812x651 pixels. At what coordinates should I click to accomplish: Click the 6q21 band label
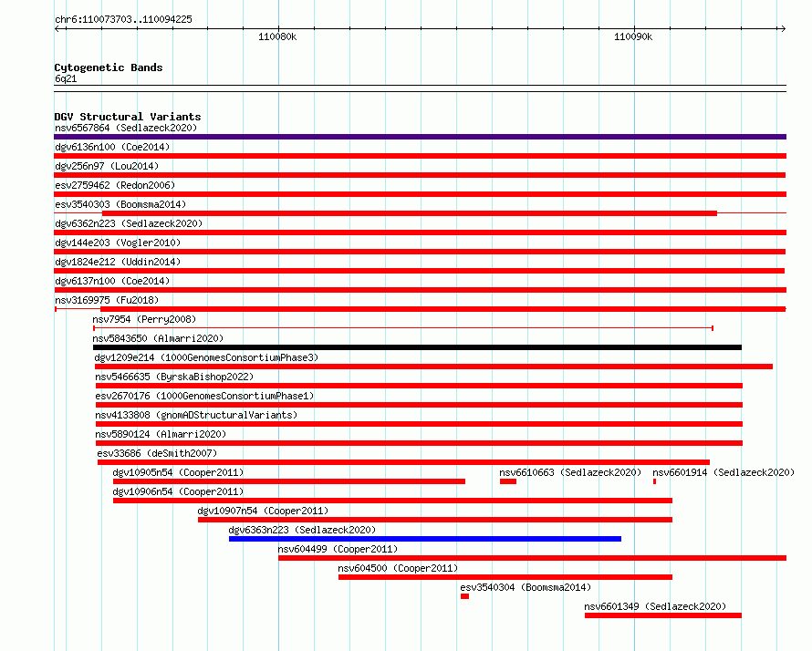[x=66, y=78]
